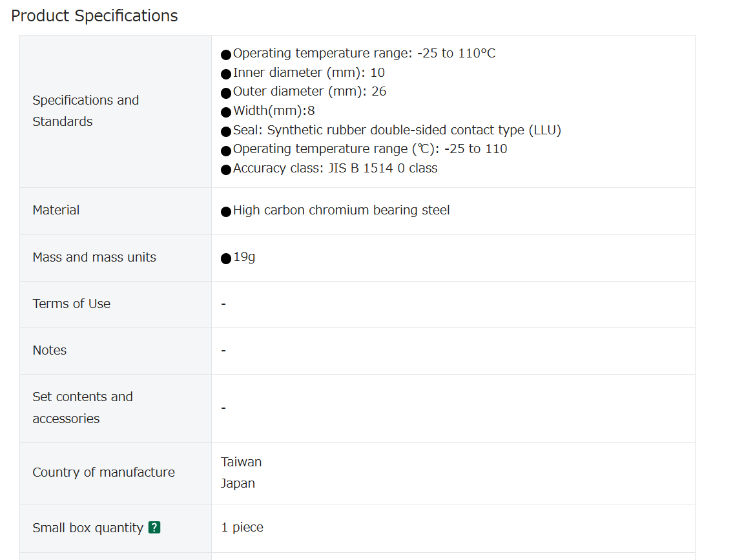The width and height of the screenshot is (744, 560).
Task: Click the Width(mm):8 specification line
Action: [x=267, y=111]
